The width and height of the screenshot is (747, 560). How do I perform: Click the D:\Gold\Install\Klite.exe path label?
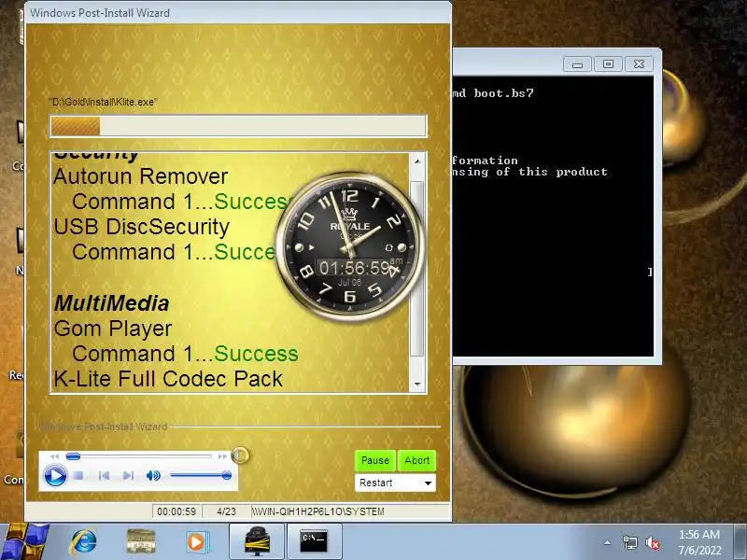coord(103,102)
